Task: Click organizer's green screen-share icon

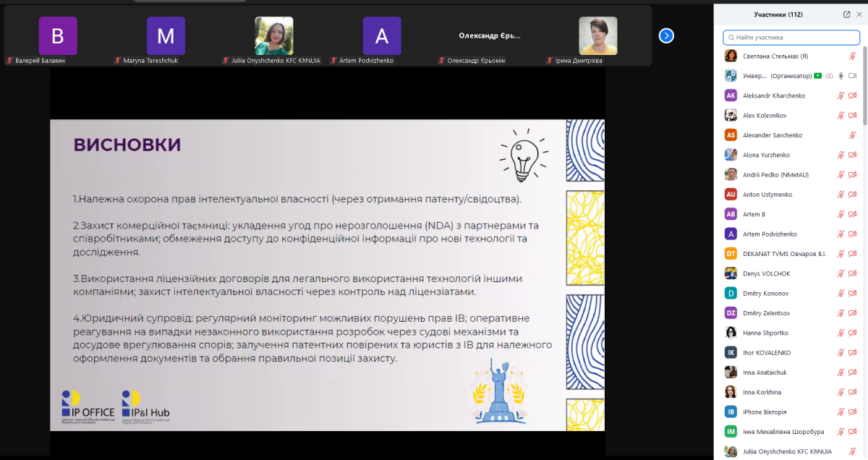Action: (x=817, y=76)
